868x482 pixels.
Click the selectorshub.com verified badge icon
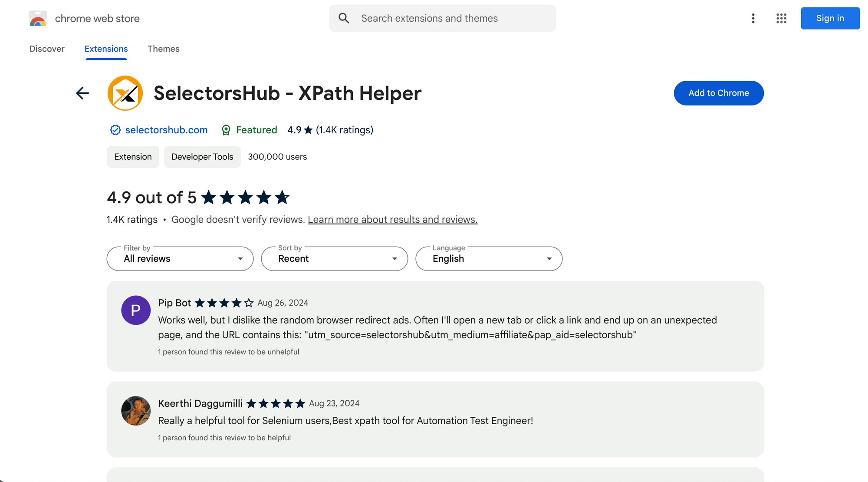(x=115, y=129)
